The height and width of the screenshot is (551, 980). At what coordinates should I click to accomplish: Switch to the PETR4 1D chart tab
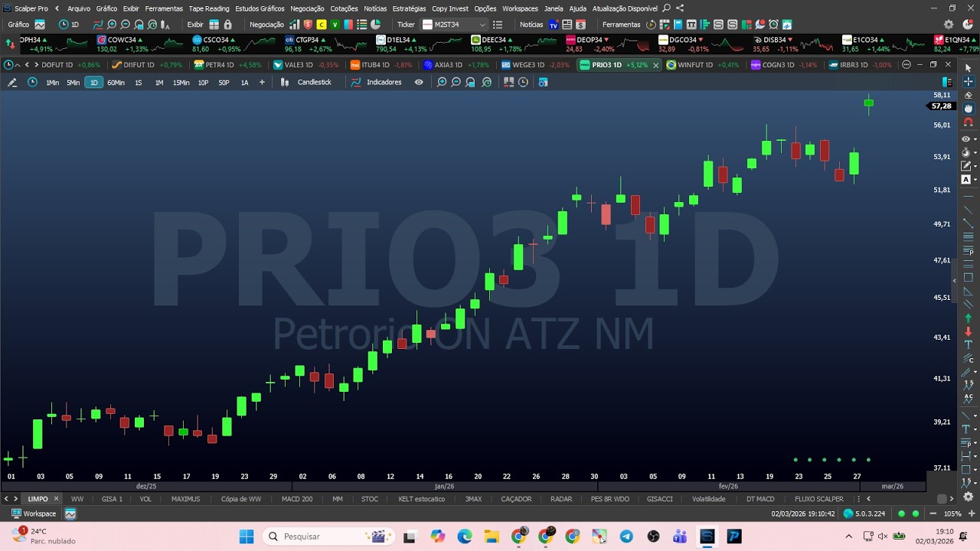tap(227, 65)
